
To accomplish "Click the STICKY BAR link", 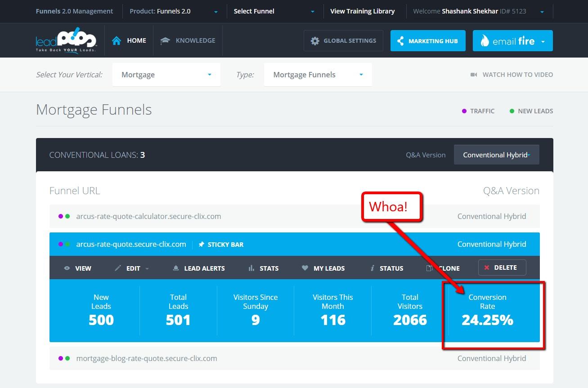I will 221,245.
